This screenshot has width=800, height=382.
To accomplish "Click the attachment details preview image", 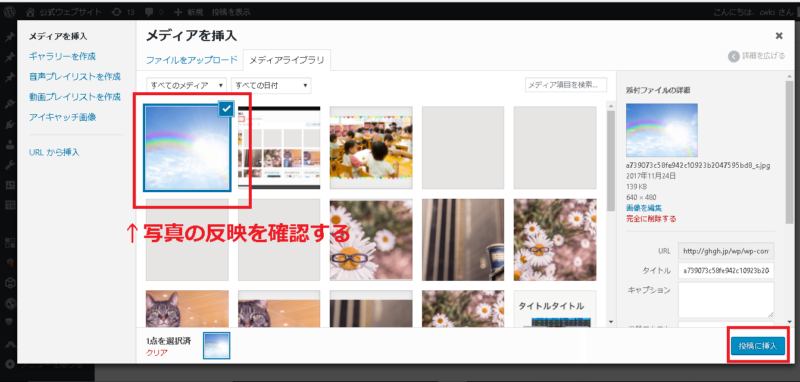I will pos(662,130).
